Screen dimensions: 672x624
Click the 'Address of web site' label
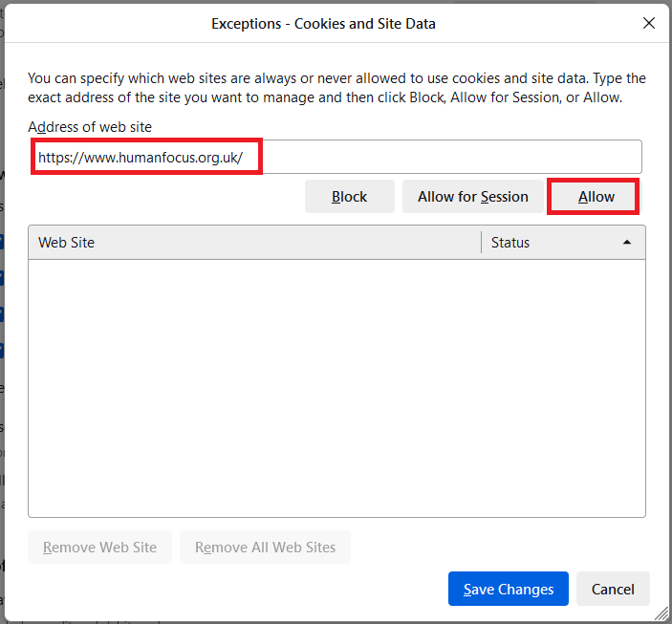[x=90, y=127]
